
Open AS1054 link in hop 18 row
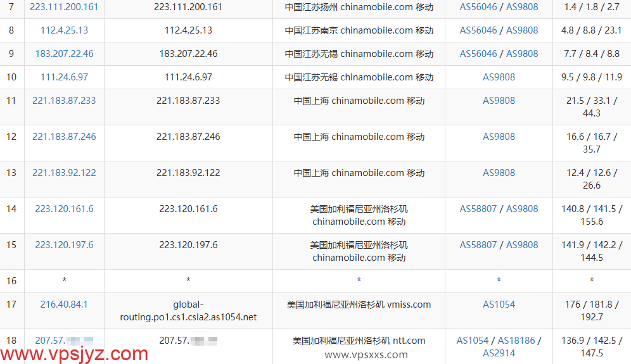point(473,341)
